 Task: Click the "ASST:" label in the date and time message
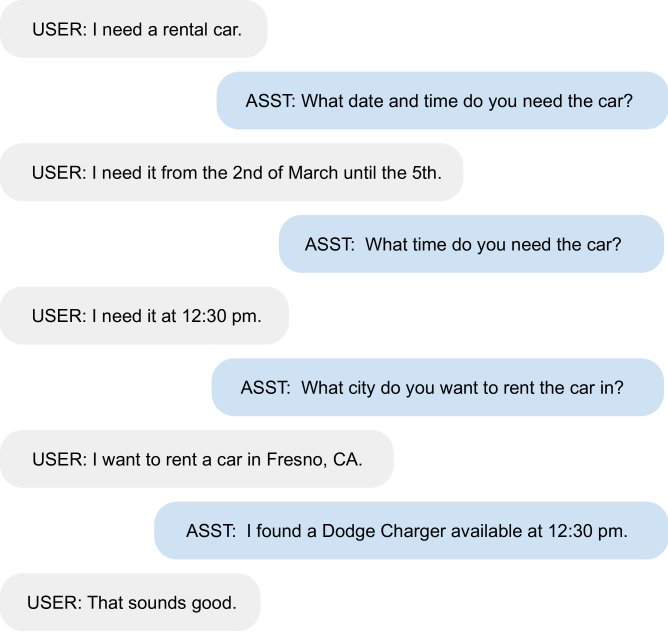[x=271, y=101]
